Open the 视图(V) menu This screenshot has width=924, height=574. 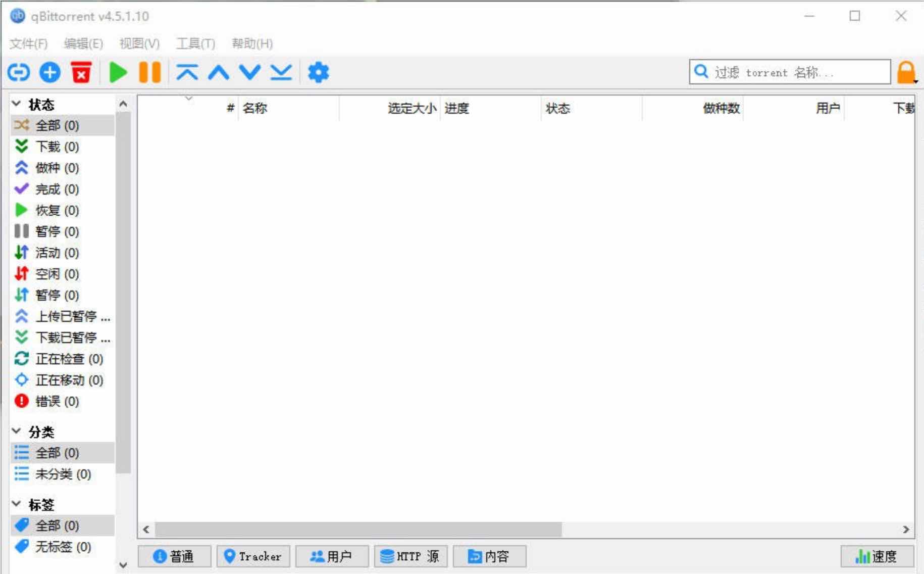click(x=139, y=43)
